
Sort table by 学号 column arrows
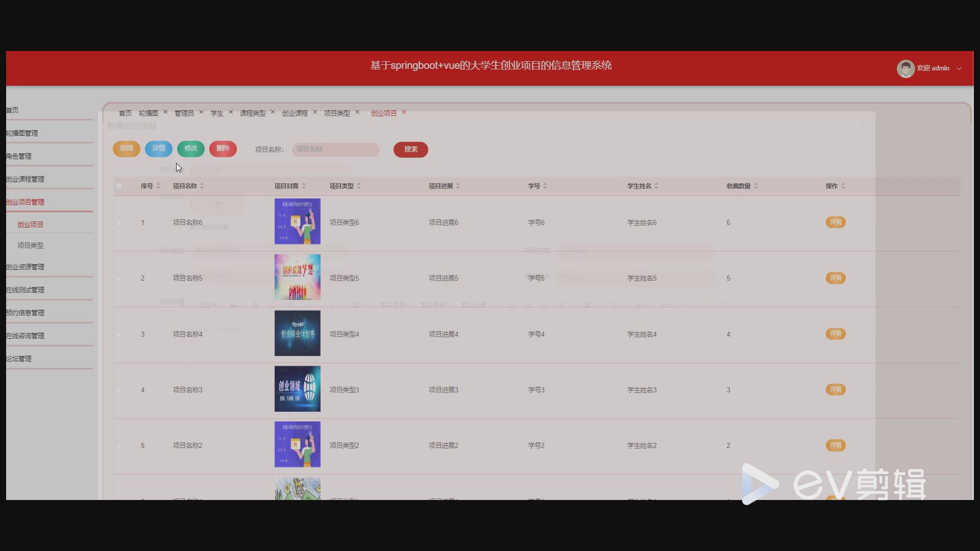(x=545, y=186)
